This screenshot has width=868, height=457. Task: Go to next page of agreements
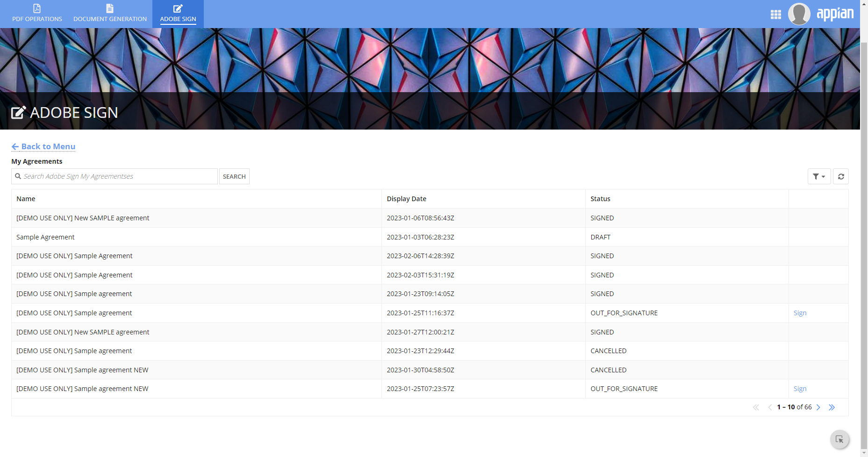818,407
